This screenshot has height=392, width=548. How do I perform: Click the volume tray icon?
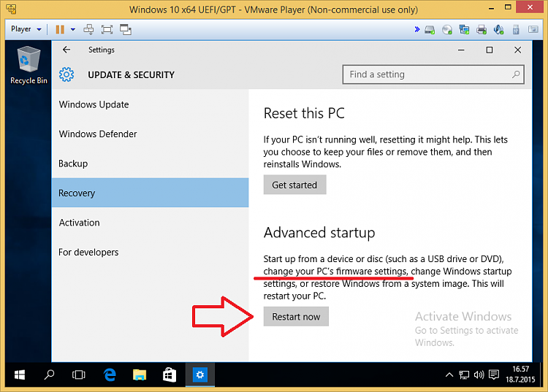click(x=479, y=375)
